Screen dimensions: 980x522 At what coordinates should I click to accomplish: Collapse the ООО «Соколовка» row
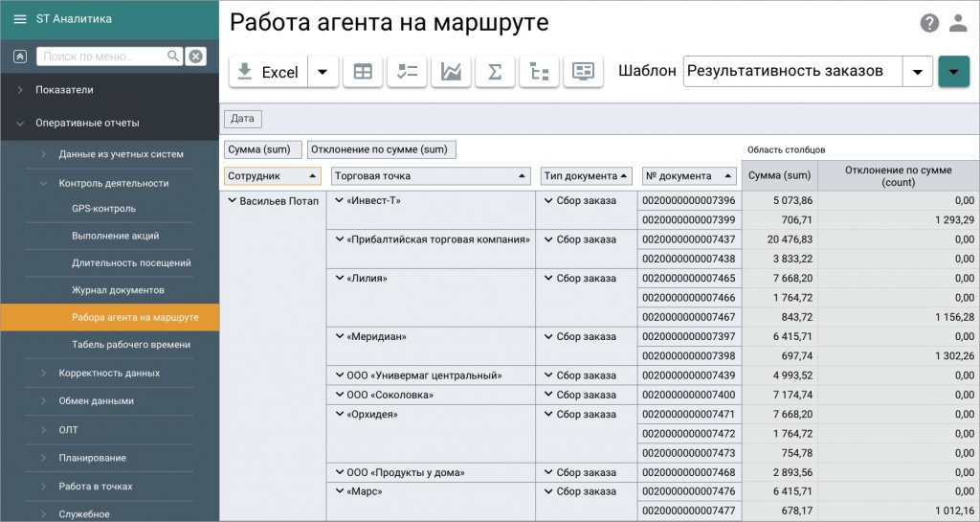pos(340,396)
